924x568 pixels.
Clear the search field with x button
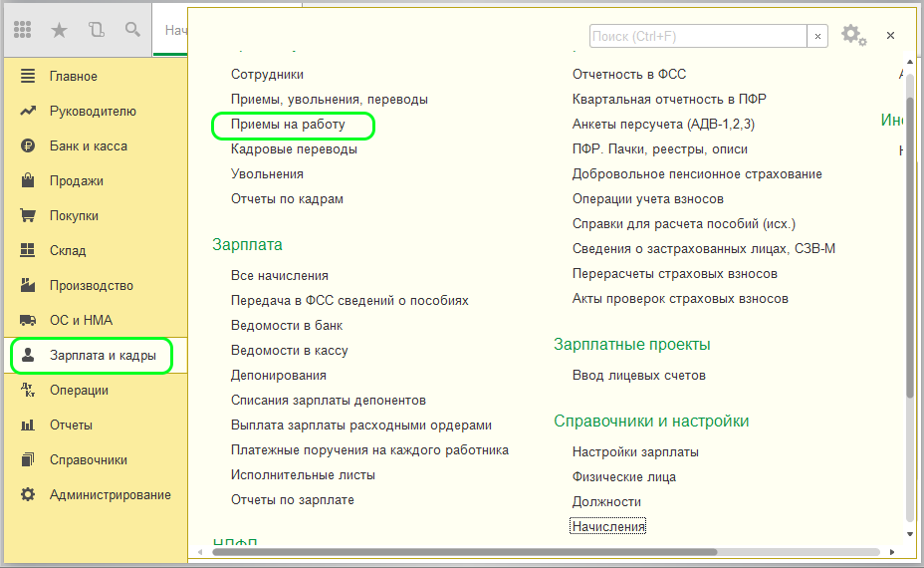[x=817, y=36]
